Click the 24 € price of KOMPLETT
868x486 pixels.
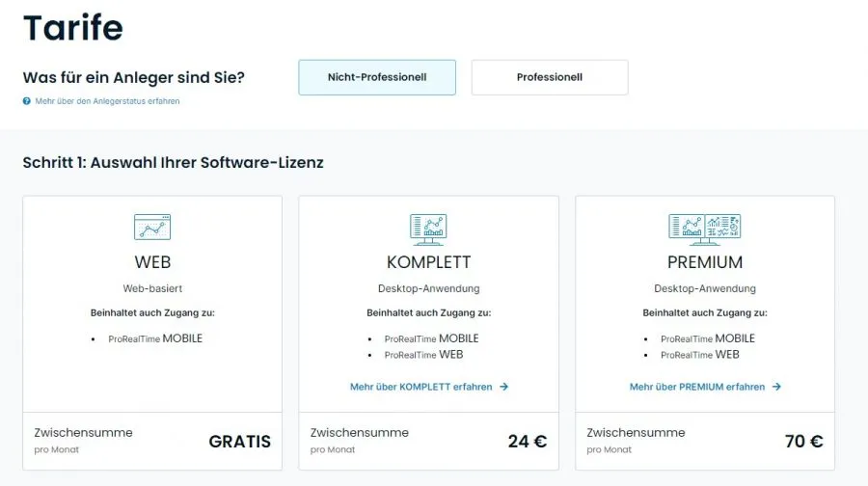(x=527, y=442)
